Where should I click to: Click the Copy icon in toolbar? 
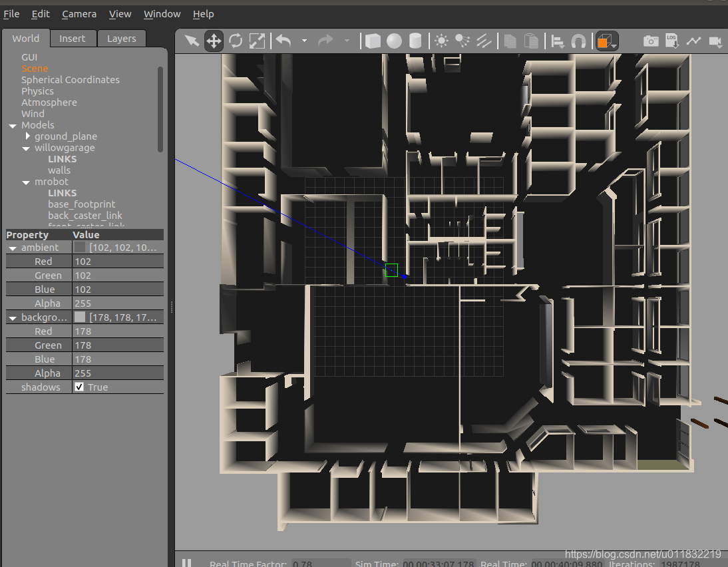pyautogui.click(x=510, y=41)
